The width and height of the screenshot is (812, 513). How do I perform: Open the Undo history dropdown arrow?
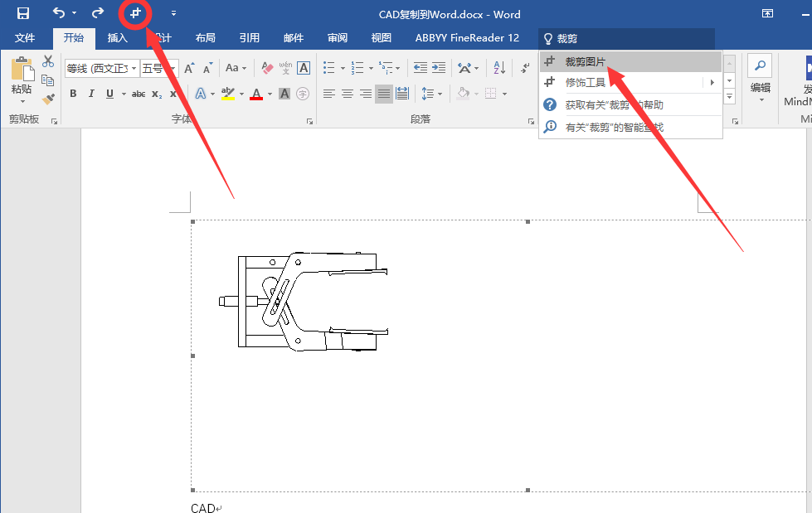[74, 13]
